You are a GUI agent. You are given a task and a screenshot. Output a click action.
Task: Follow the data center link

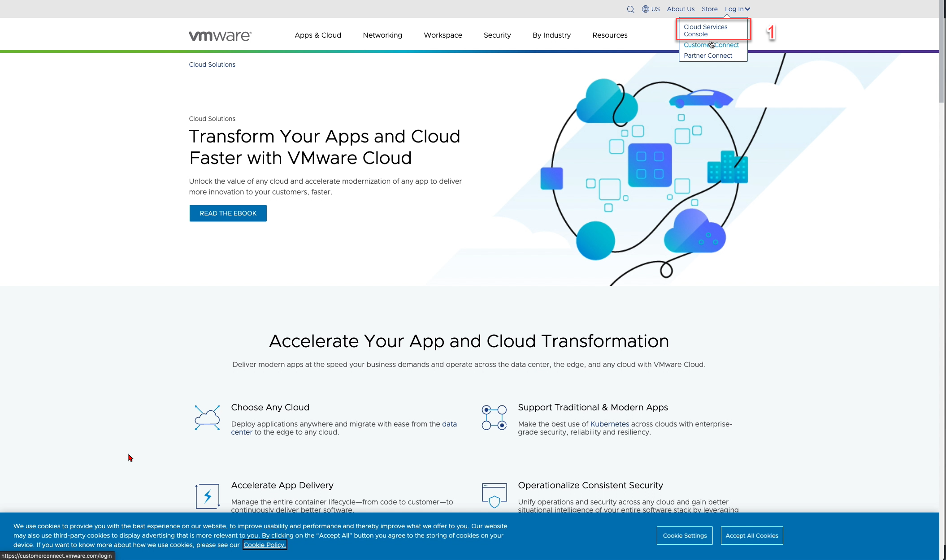pos(449,424)
